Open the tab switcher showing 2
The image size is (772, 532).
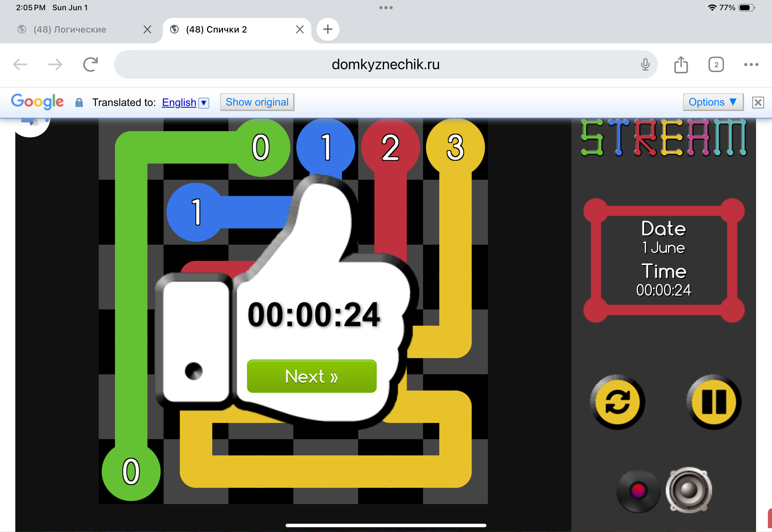click(716, 64)
